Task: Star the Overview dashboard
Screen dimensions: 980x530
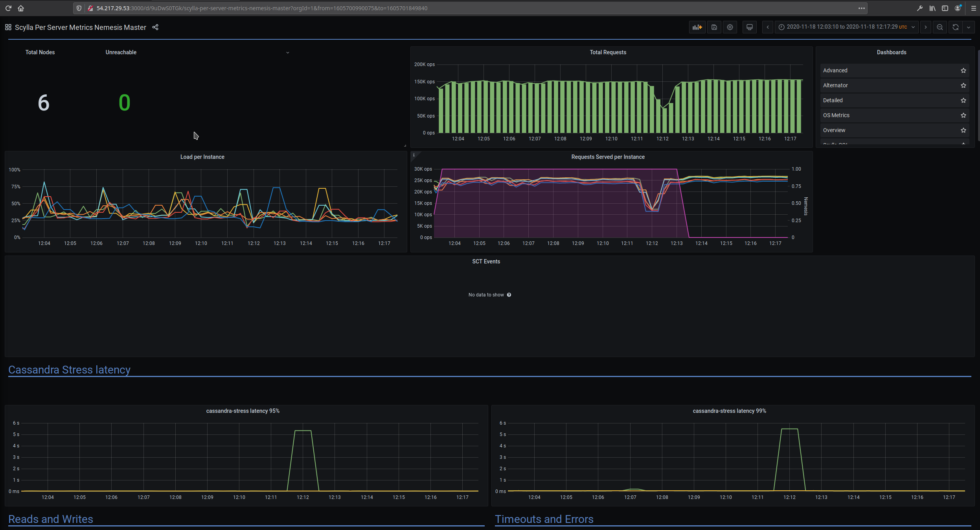Action: coord(963,130)
